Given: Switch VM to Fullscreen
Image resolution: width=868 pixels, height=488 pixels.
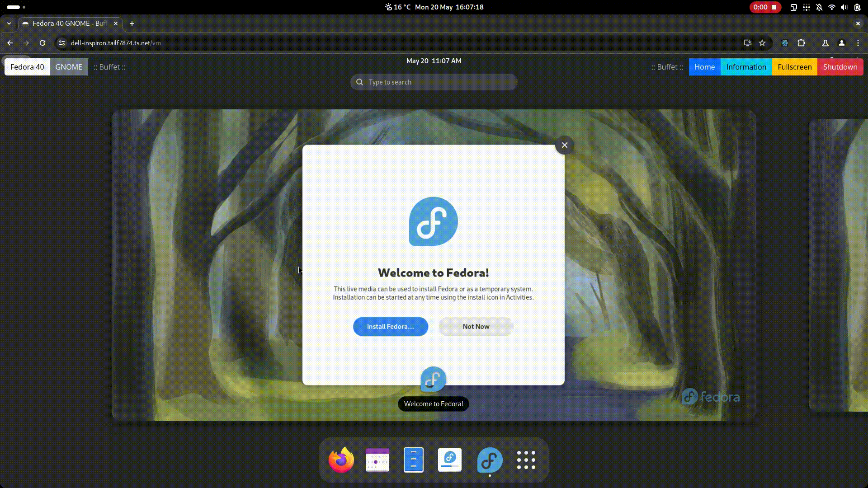Looking at the screenshot, I should [x=794, y=67].
